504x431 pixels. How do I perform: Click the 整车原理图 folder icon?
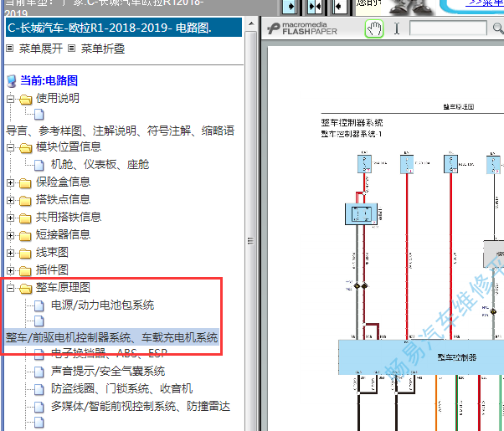coord(25,288)
